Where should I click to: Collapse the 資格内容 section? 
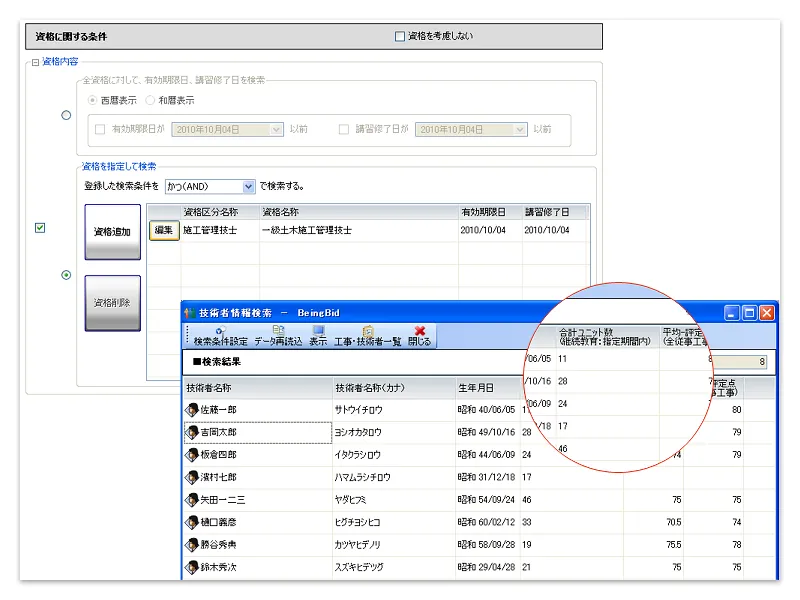point(35,62)
